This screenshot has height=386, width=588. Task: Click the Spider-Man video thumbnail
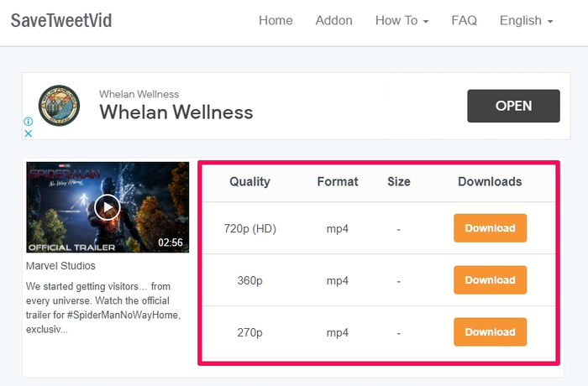click(108, 207)
